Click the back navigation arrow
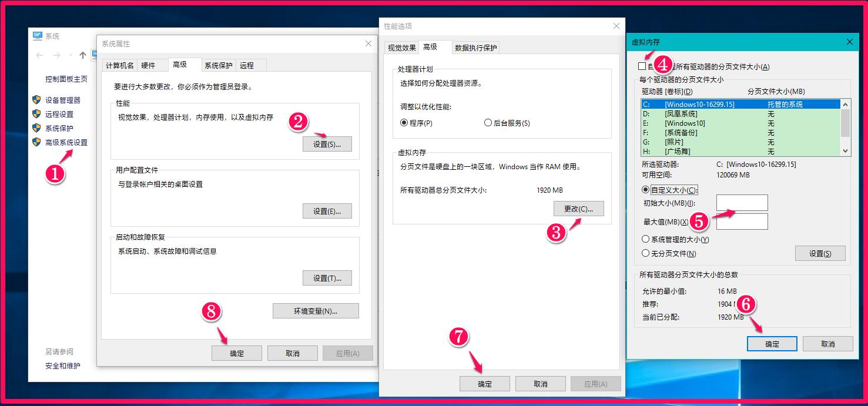 pyautogui.click(x=39, y=55)
